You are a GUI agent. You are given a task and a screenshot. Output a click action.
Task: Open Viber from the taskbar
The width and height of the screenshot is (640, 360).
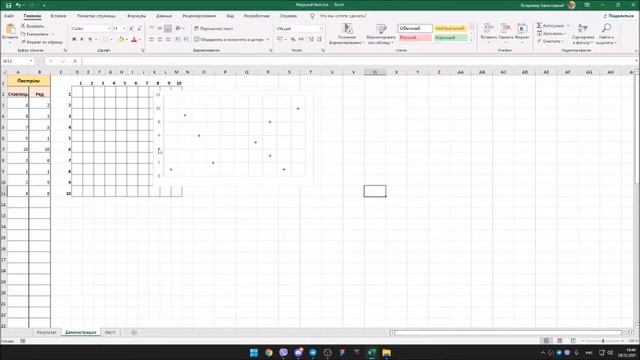pyautogui.click(x=283, y=352)
